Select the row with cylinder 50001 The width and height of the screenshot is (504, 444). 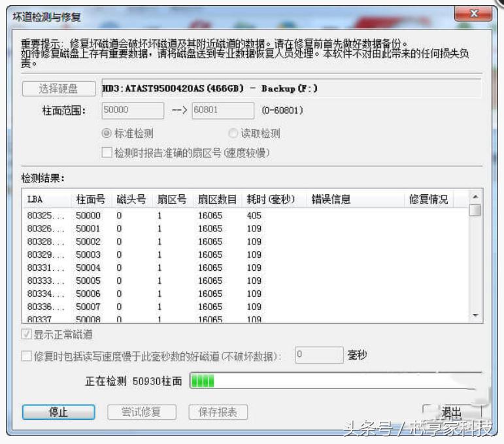(246, 229)
